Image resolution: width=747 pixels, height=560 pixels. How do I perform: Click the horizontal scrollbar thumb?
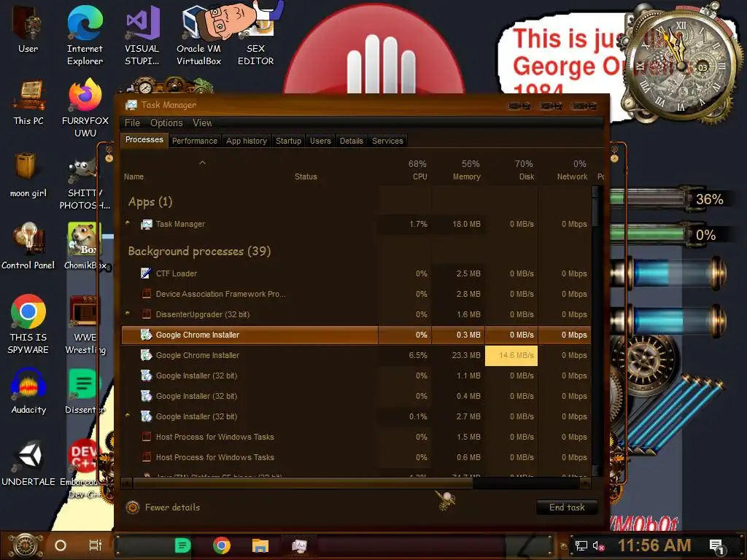pos(303,483)
